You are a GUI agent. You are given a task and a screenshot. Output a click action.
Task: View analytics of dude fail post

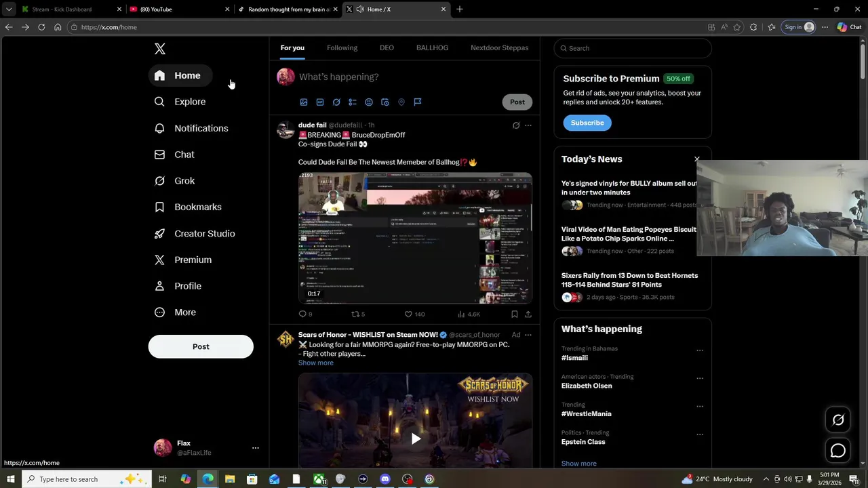pos(469,314)
